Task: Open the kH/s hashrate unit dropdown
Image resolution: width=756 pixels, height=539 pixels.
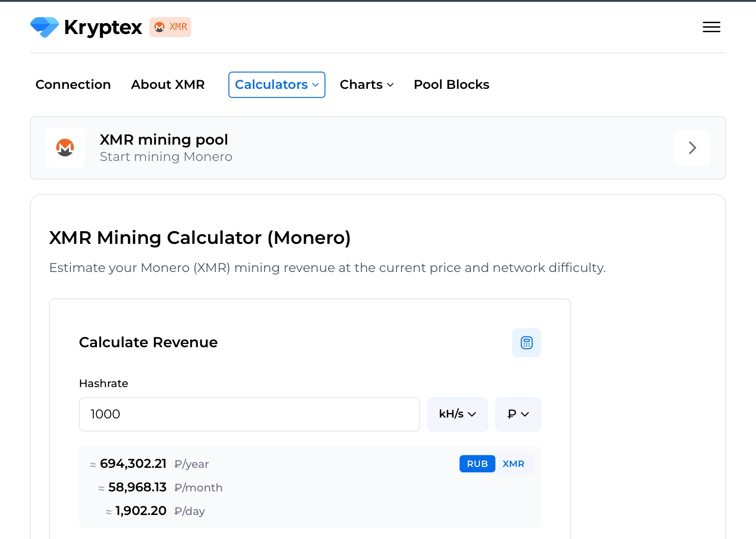Action: tap(458, 414)
